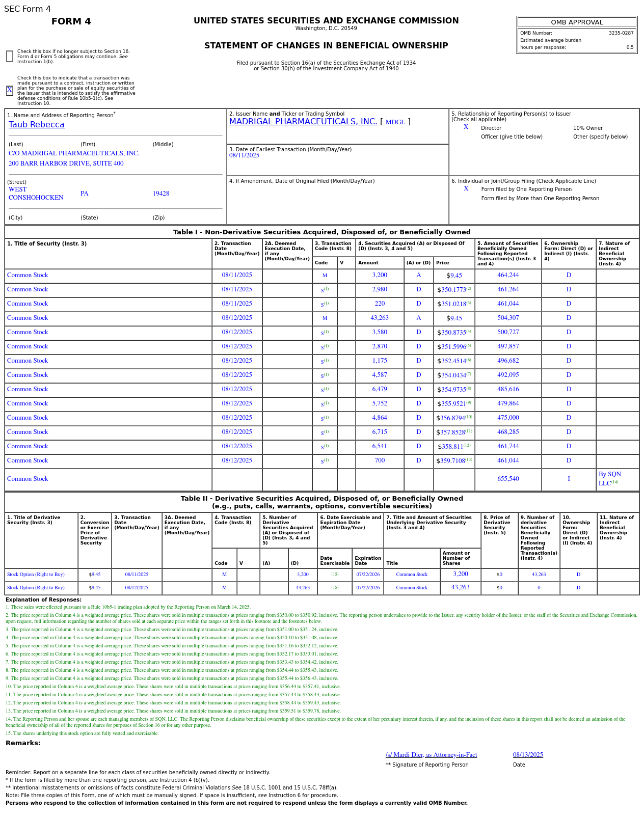
Task: Click the share amount 5,752
Action: coord(380,403)
